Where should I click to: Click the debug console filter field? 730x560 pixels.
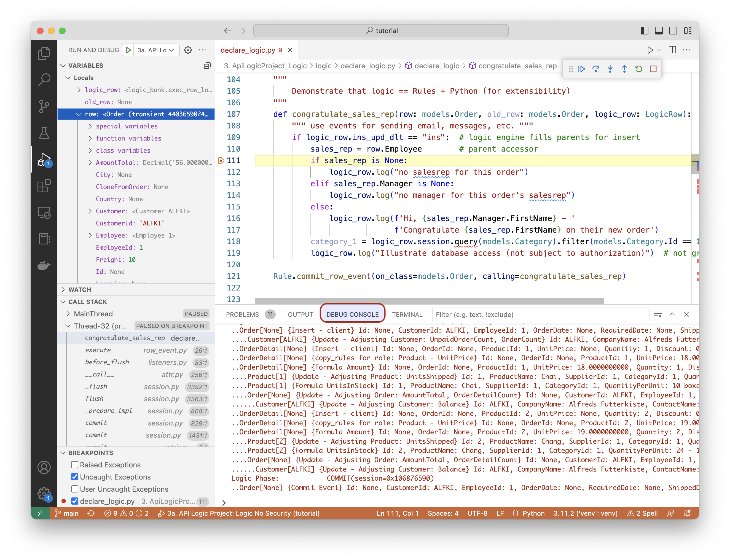tap(540, 314)
